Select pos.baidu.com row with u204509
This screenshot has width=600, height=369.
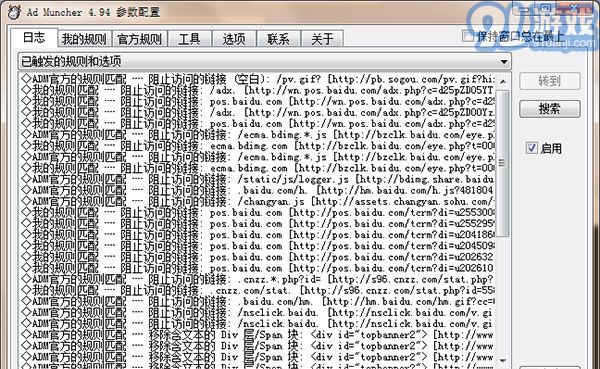click(258, 246)
